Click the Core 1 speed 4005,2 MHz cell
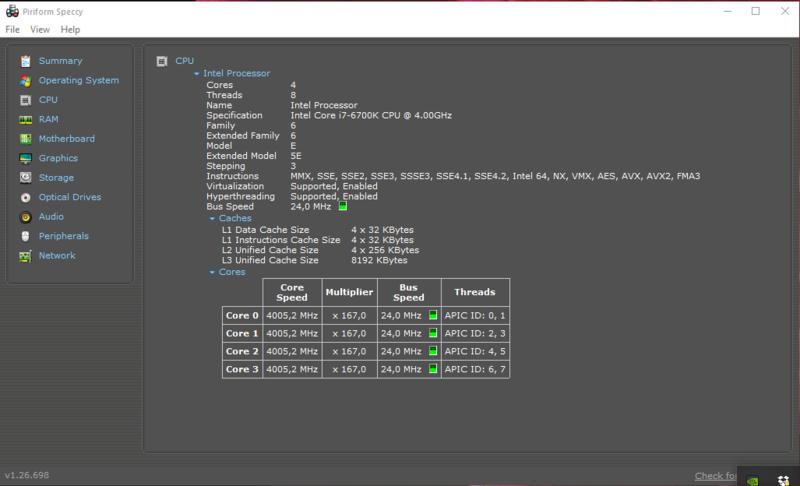The height and width of the screenshot is (486, 800). pos(292,333)
